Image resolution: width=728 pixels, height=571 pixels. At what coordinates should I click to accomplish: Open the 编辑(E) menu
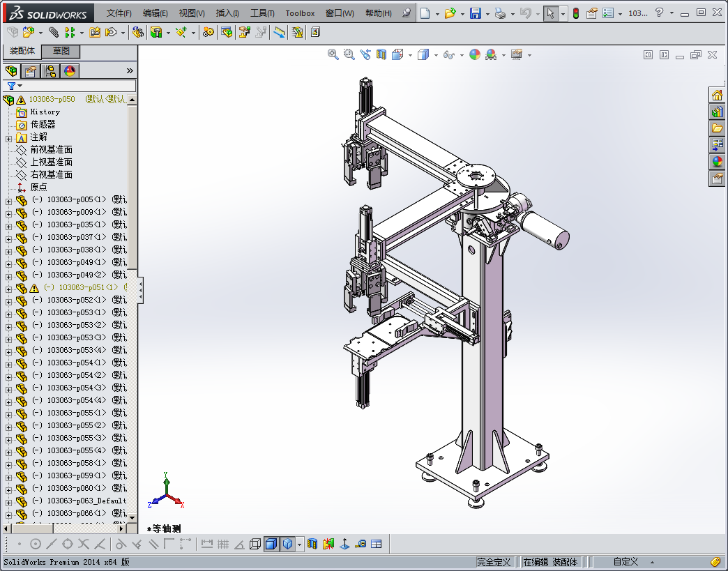coord(155,13)
